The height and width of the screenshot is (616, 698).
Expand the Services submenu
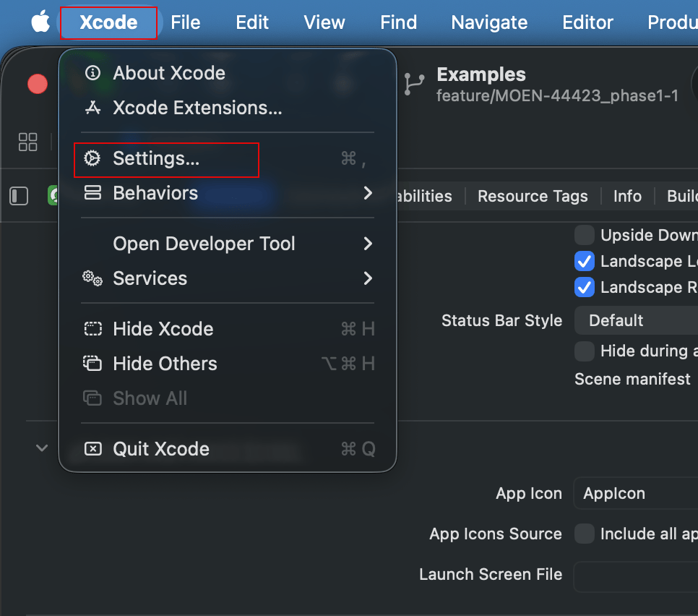228,278
